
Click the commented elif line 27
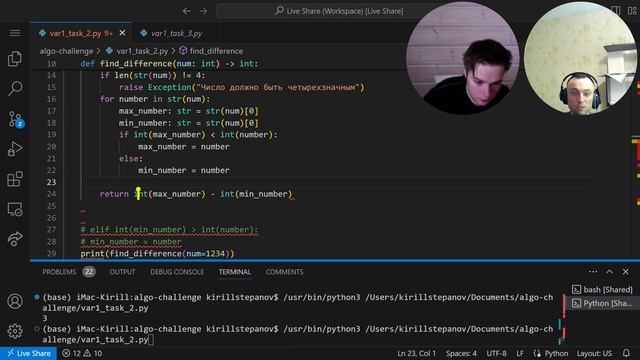click(169, 230)
